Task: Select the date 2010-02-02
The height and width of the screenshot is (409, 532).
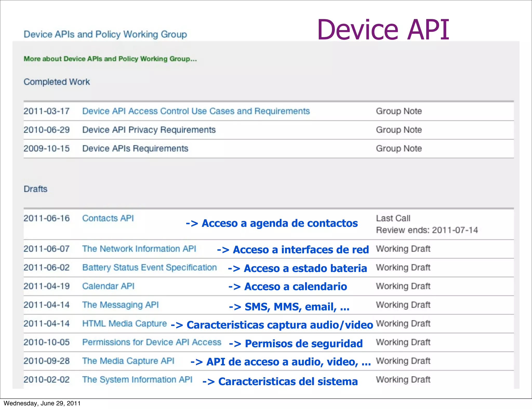Action: 46,379
